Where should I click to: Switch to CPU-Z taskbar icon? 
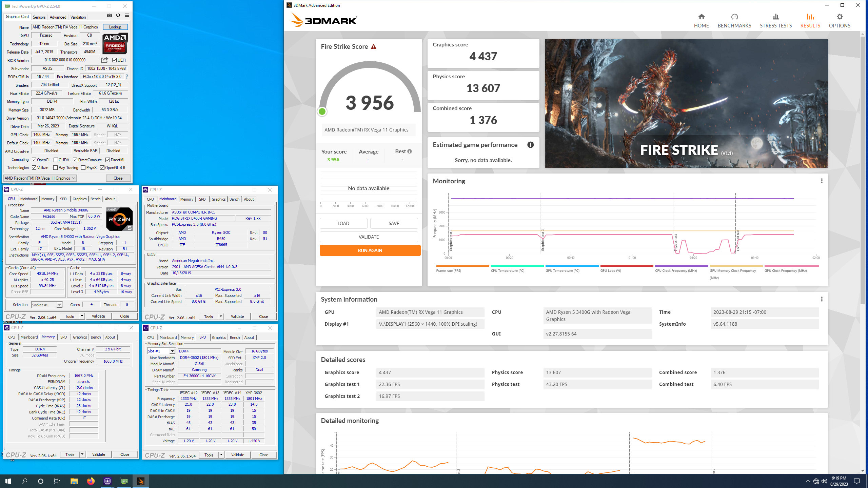pos(107,481)
